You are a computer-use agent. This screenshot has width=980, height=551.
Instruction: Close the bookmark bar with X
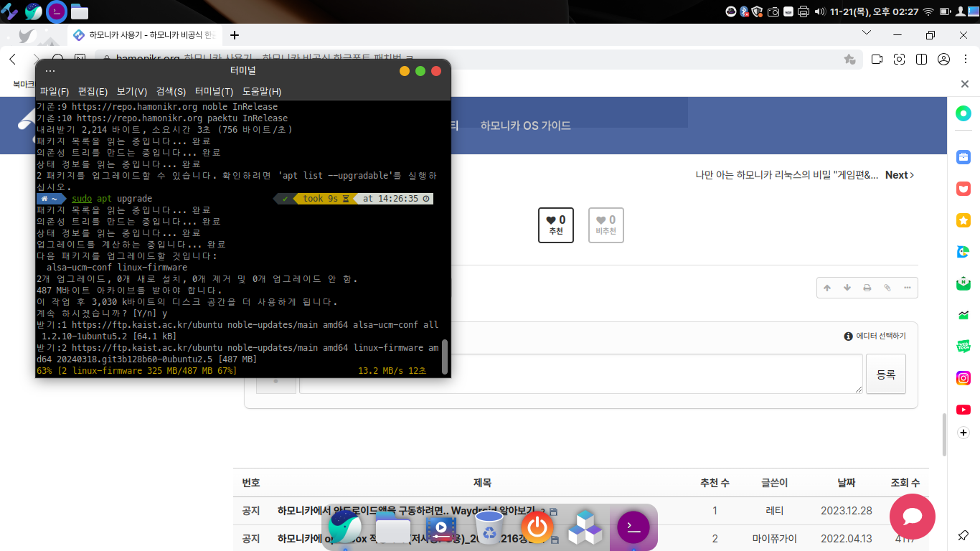pyautogui.click(x=965, y=84)
